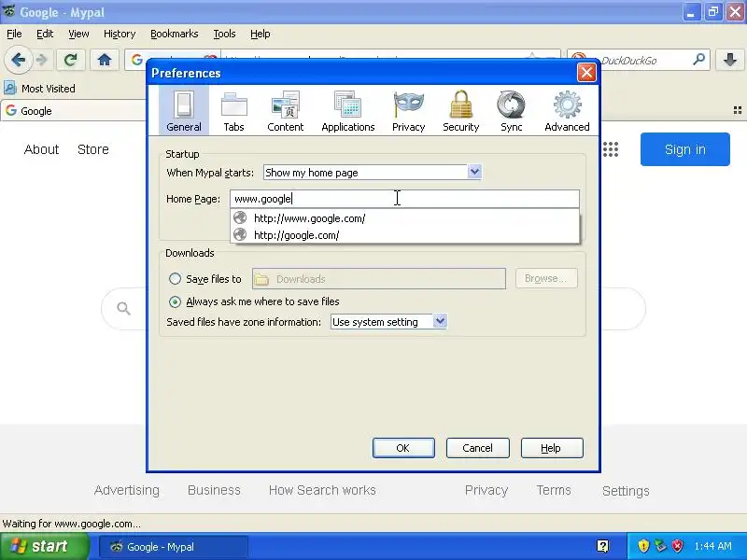747x560 pixels.
Task: Open the Store link on Google page
Action: click(x=93, y=149)
